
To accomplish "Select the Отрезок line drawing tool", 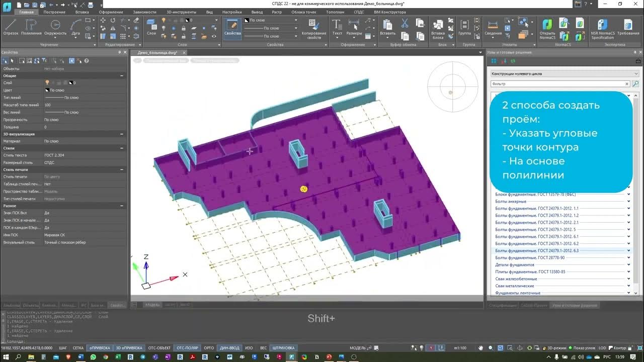I will [x=11, y=28].
